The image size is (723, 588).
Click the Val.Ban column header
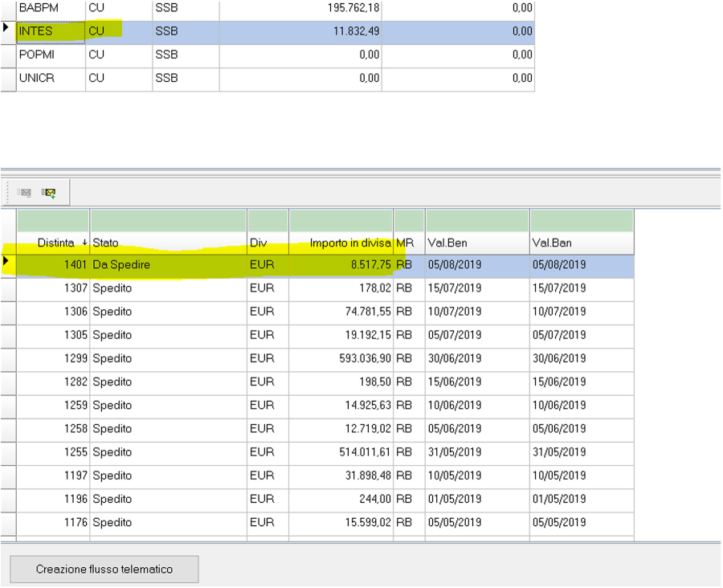tap(581, 243)
